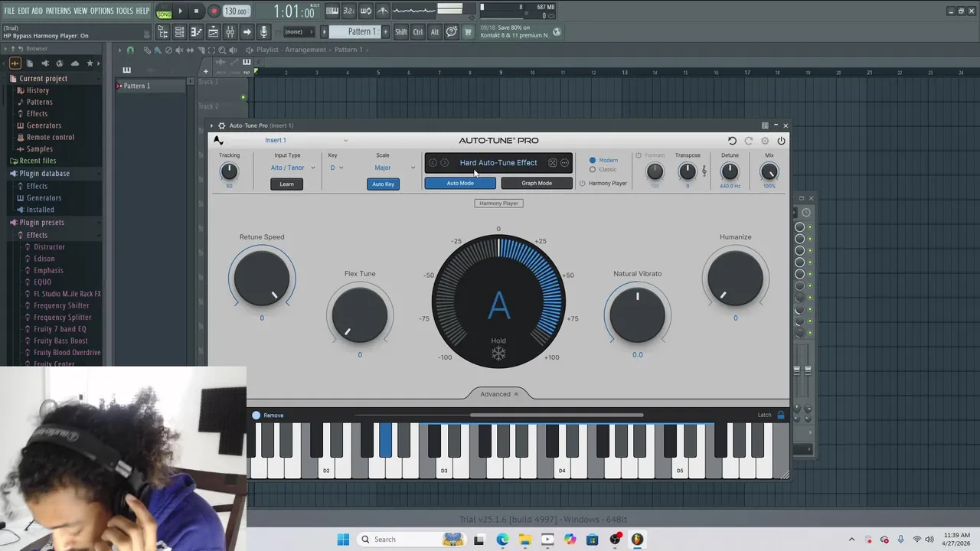Click the metronome icon
This screenshot has width=980, height=551.
point(382,11)
